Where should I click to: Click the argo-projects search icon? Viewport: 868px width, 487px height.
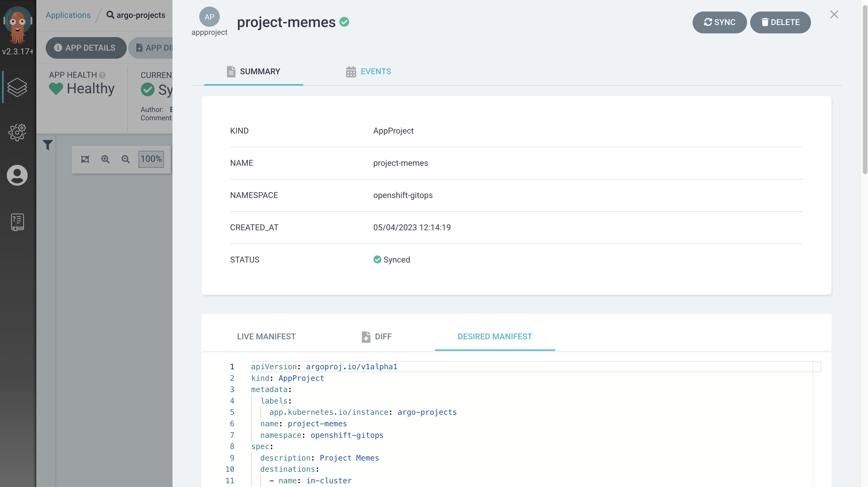click(x=109, y=14)
